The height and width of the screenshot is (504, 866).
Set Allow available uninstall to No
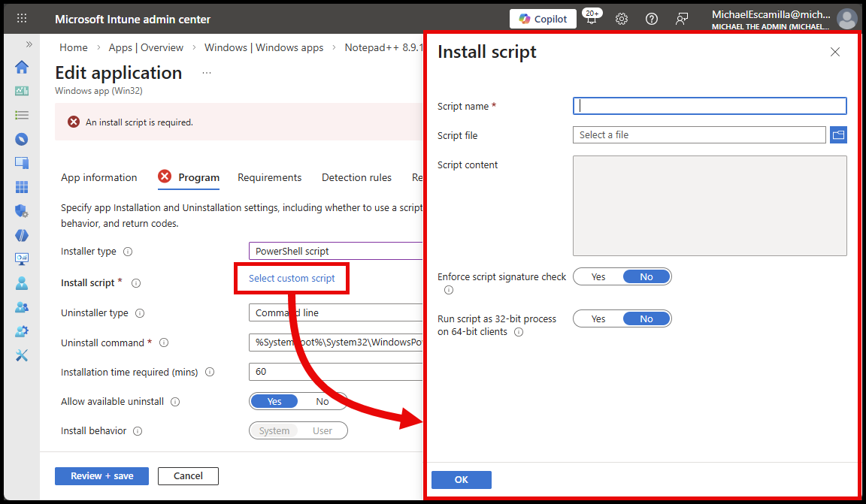(322, 401)
